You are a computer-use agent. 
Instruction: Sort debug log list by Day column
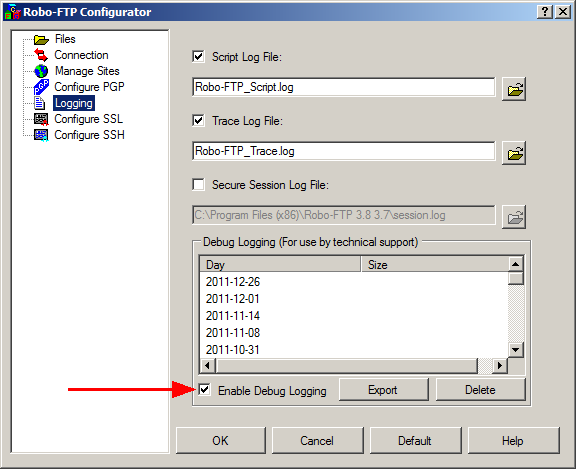[280, 264]
